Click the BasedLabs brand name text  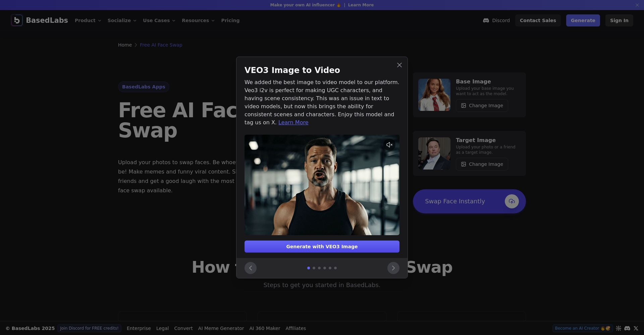click(47, 20)
